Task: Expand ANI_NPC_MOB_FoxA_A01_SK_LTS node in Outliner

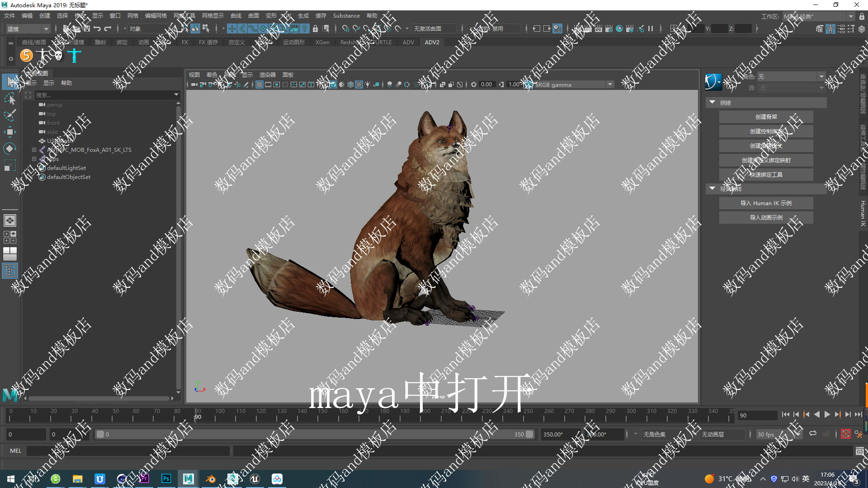Action: [x=34, y=150]
